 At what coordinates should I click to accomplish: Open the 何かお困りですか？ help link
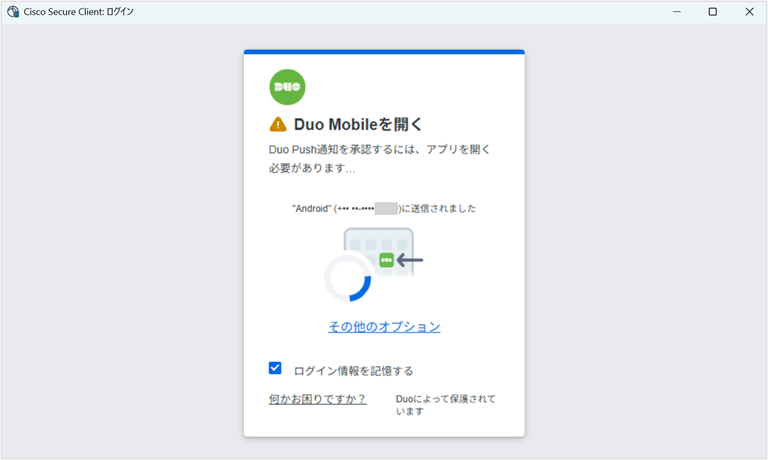click(317, 399)
